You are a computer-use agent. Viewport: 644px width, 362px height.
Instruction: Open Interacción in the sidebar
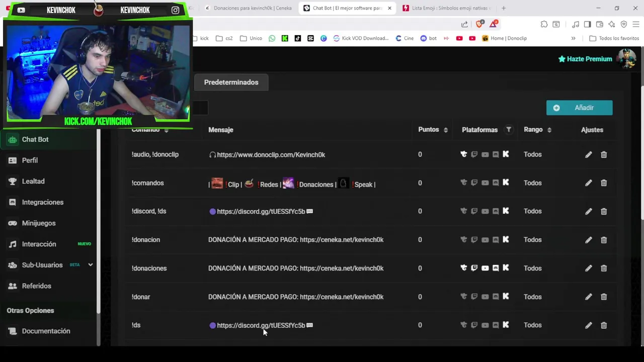tap(39, 244)
